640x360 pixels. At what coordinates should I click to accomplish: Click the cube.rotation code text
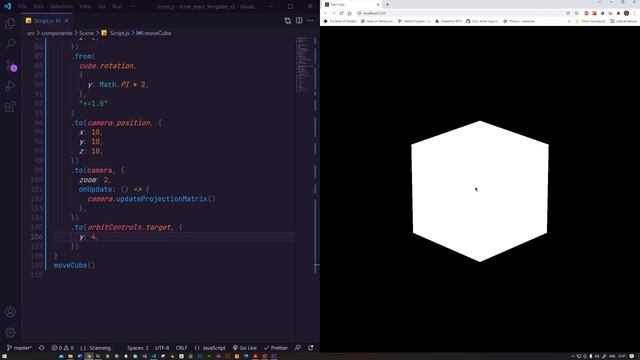[107, 66]
